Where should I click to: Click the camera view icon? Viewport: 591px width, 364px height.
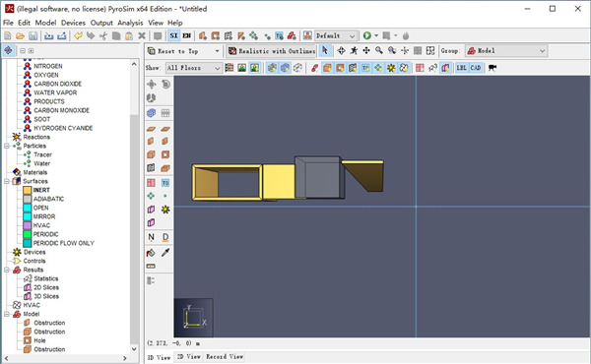[492, 68]
